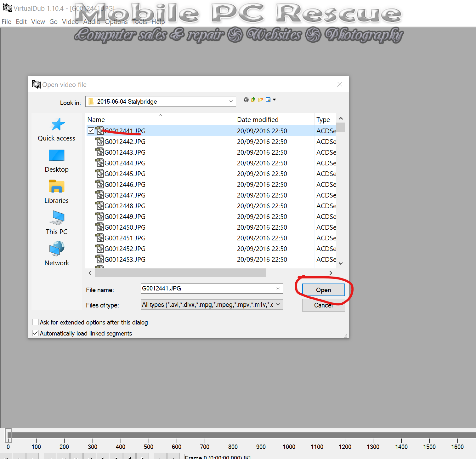Click the date modified cell for G0012448.JPG
This screenshot has height=459, width=476.
(262, 206)
